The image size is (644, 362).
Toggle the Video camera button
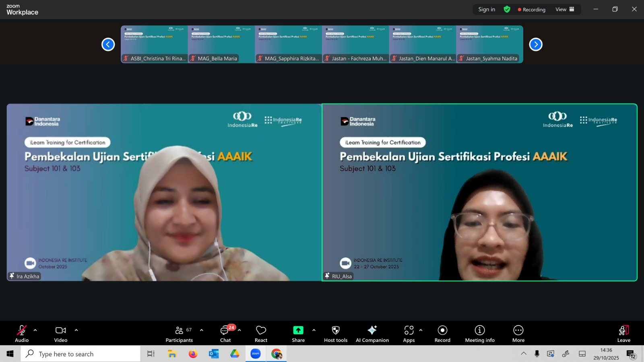[61, 333]
